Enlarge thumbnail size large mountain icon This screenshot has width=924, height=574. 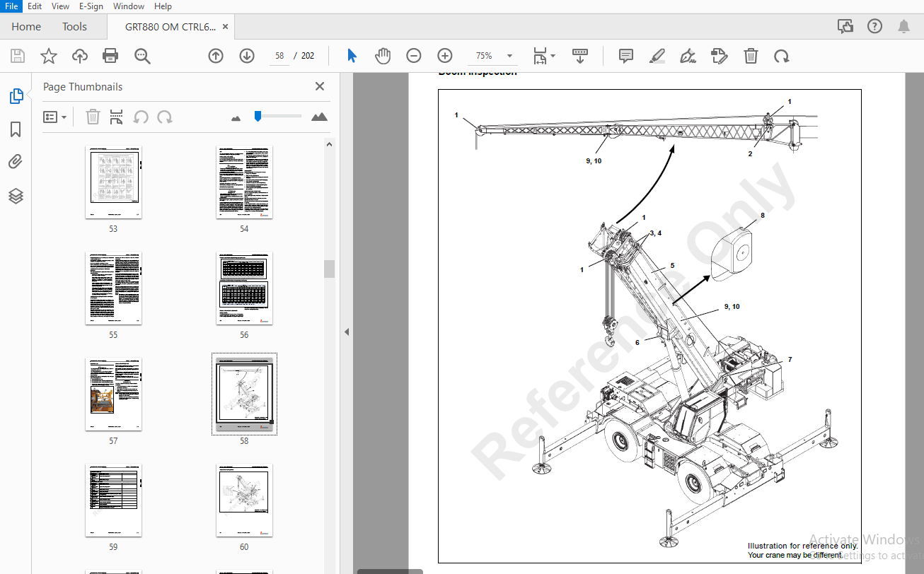coord(319,117)
